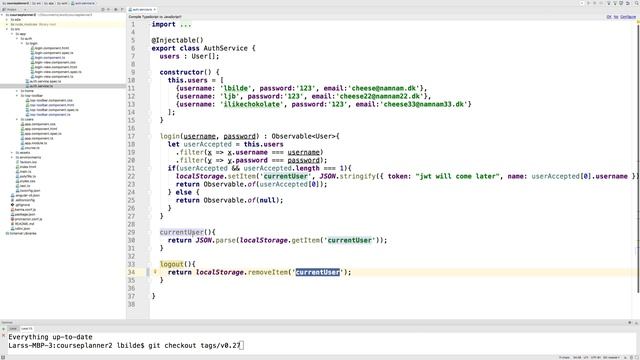Open login-view.component.css file
This screenshot has height=360, width=640.
click(x=53, y=62)
